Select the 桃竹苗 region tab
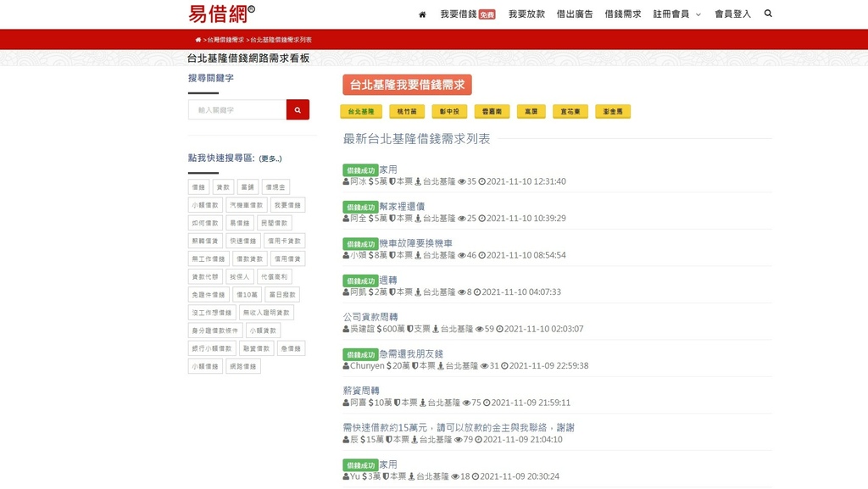Viewport: 868px width, 489px height. 407,111
